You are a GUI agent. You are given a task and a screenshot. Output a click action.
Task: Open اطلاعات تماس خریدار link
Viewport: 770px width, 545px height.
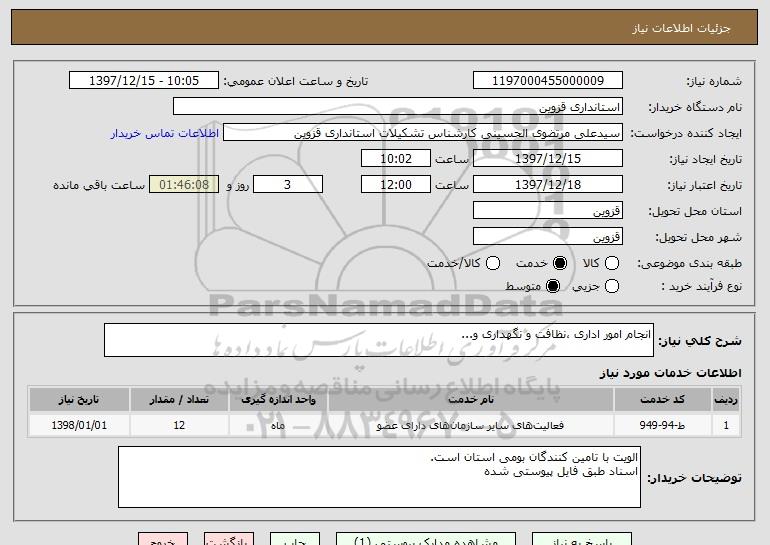click(x=165, y=134)
